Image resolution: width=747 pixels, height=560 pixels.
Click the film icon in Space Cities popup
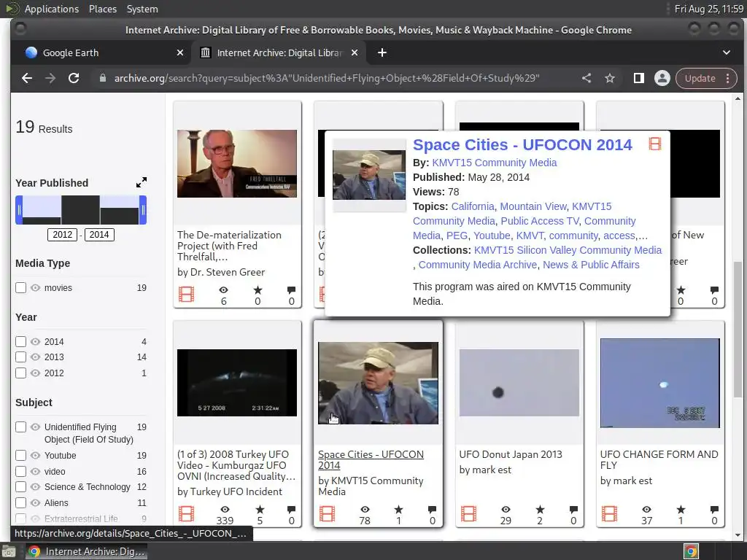pyautogui.click(x=655, y=144)
